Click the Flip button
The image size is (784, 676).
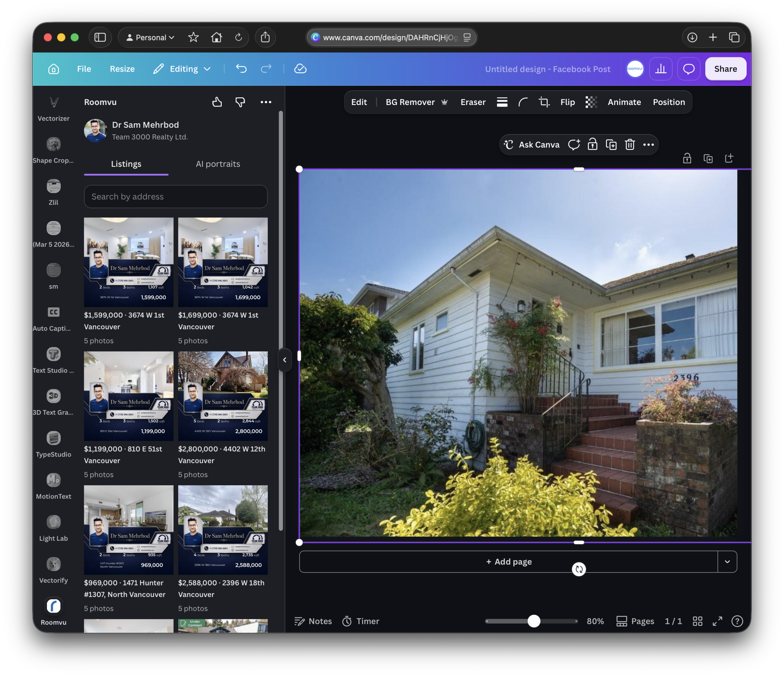(567, 102)
